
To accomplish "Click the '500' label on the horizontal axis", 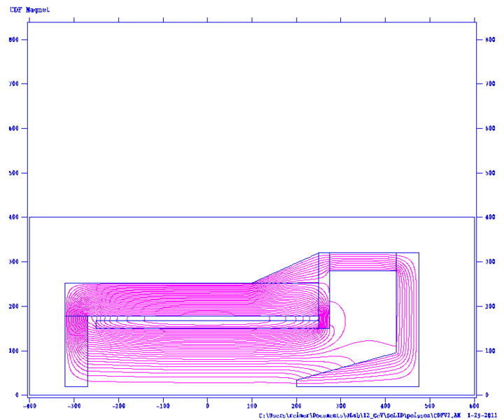I will (x=430, y=406).
